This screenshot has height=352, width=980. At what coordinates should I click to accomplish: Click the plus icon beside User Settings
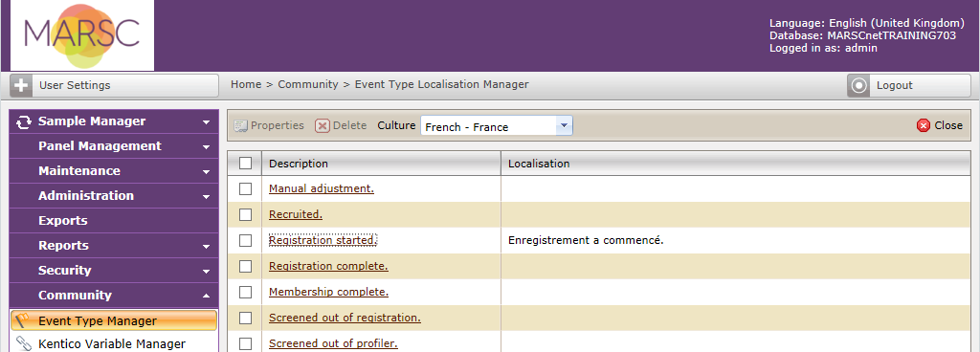[21, 85]
